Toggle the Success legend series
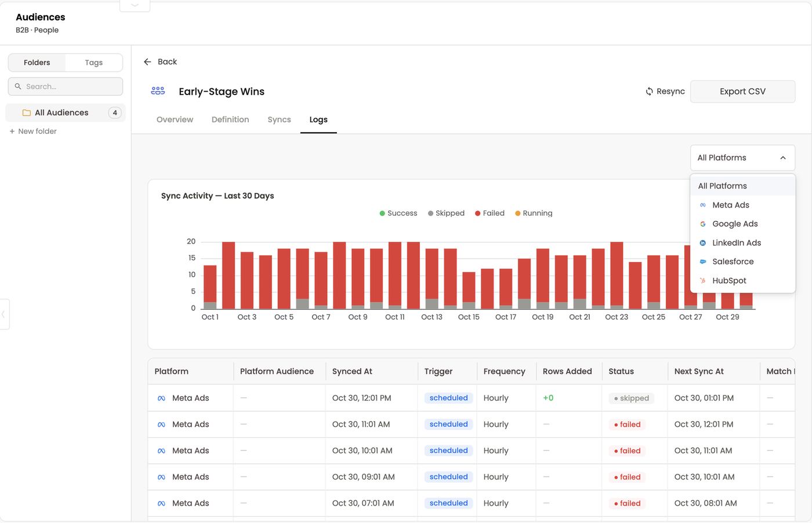Viewport: 812px width, 523px height. pos(398,213)
